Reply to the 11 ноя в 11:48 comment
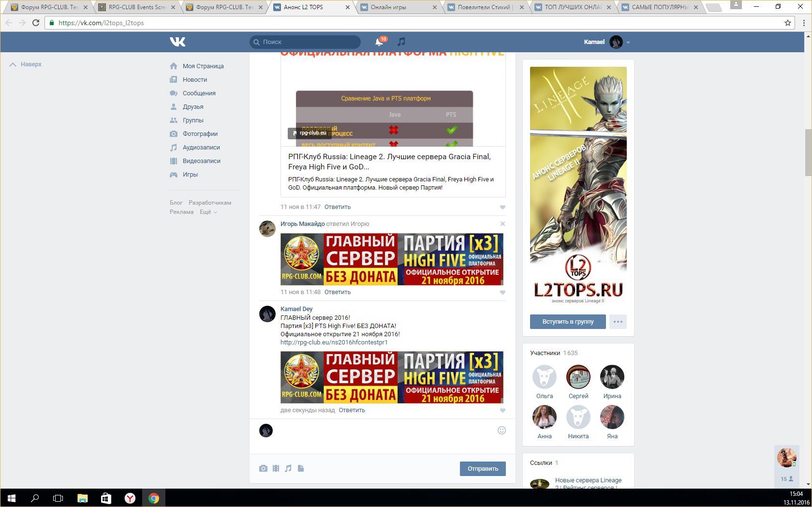Viewport: 812px width, 507px height. pos(338,292)
